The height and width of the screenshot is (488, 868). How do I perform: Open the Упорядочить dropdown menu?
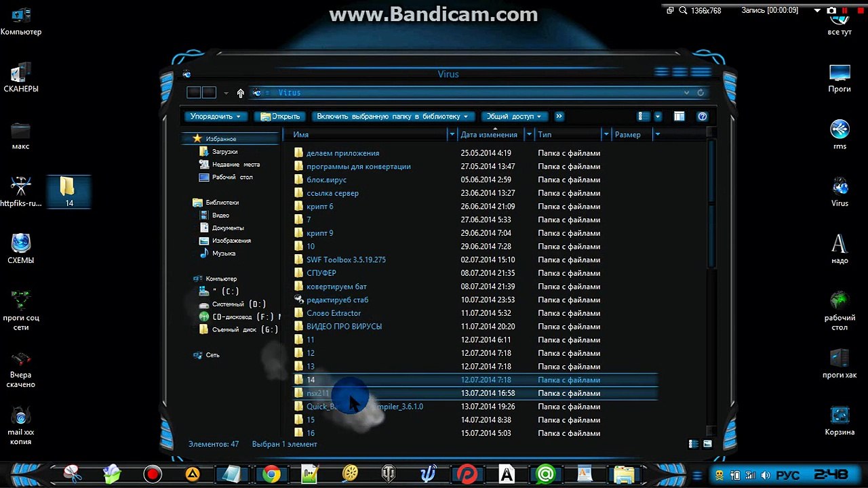(x=216, y=117)
